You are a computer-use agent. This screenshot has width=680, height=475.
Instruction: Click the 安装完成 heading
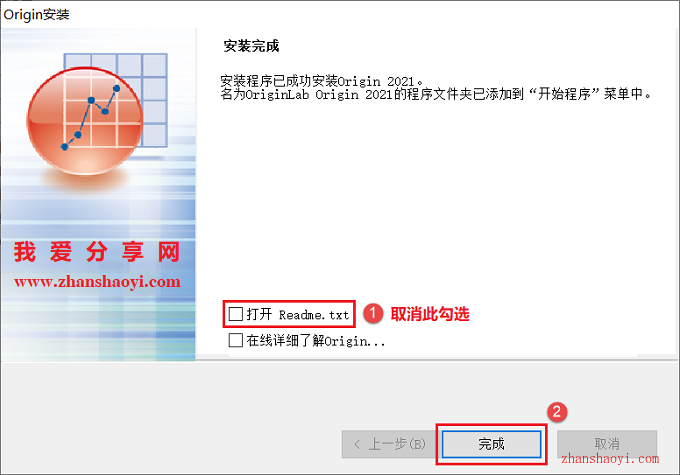coord(251,46)
